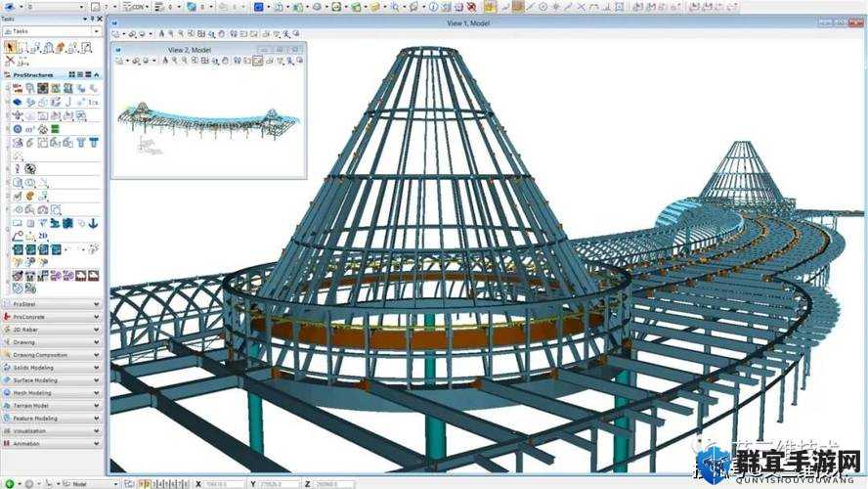868x489 pixels.
Task: Click the blue anchor icon in ProStructures
Action: pyautogui.click(x=93, y=223)
